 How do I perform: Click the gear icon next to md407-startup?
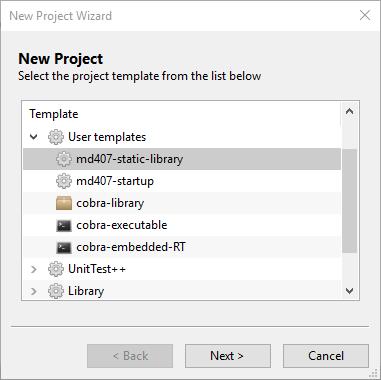coord(64,181)
